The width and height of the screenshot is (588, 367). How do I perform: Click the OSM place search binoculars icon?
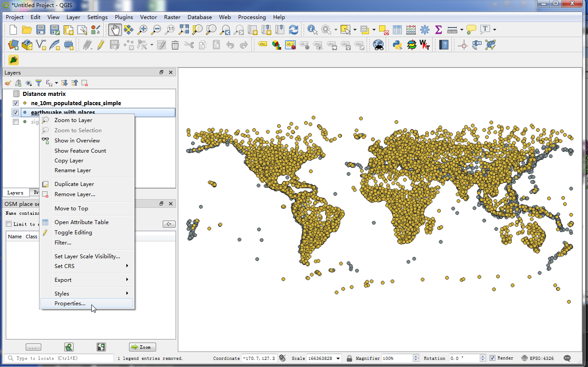pyautogui.click(x=378, y=45)
